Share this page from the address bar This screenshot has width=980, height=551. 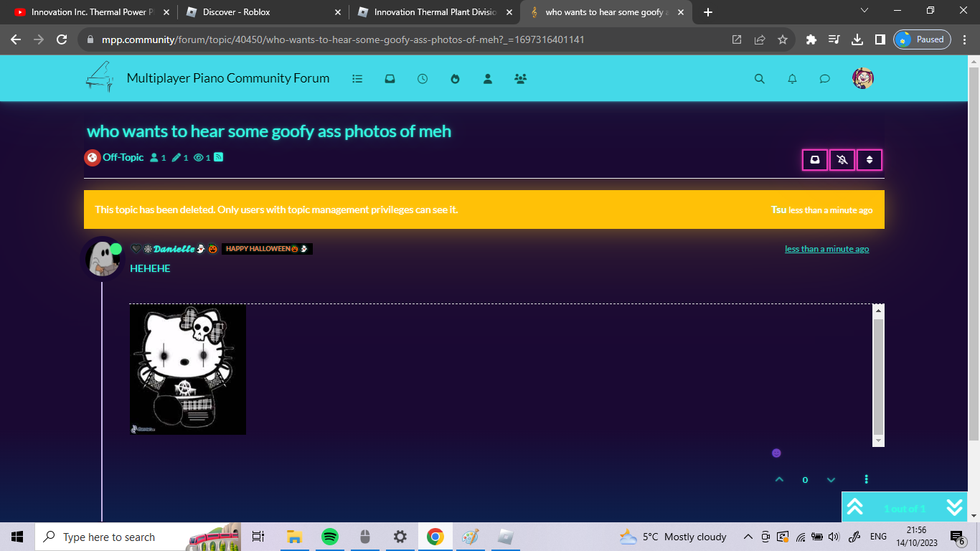(x=760, y=39)
